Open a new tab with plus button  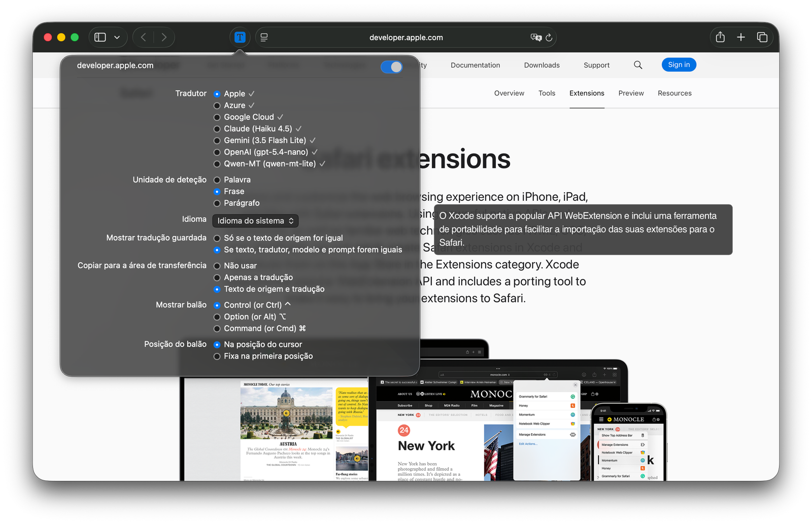pyautogui.click(x=741, y=37)
